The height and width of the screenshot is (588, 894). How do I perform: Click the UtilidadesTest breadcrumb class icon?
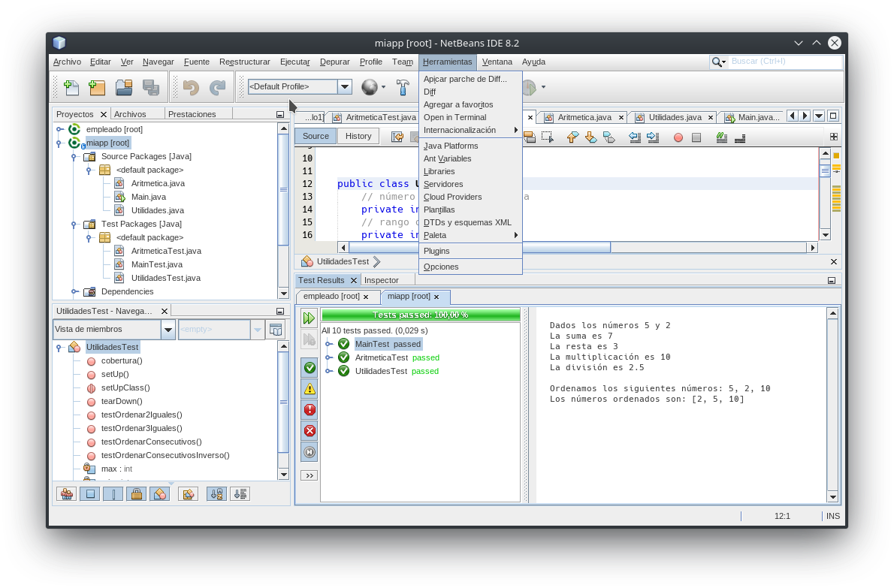(x=307, y=261)
